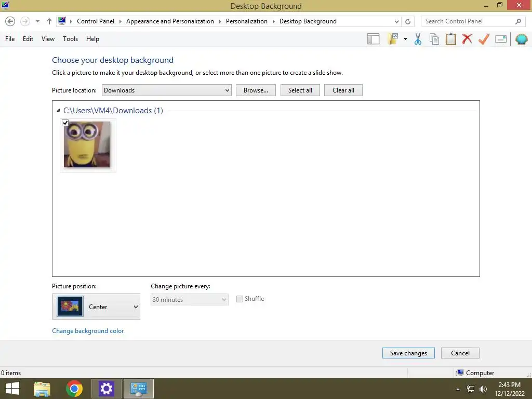Open the Help menu
This screenshot has height=399, width=532.
(92, 39)
